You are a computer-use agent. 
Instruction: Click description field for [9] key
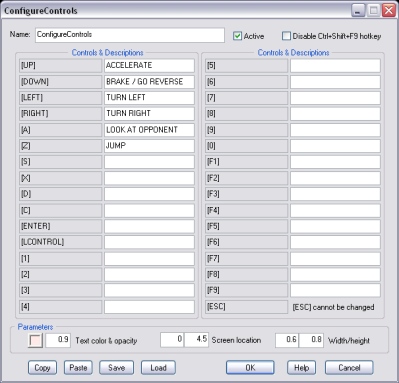pyautogui.click(x=335, y=130)
